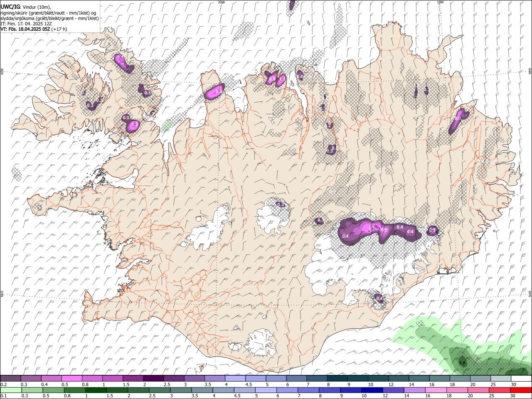Click the pink 0.8 snow patch on the northern peninsula

coord(215,91)
